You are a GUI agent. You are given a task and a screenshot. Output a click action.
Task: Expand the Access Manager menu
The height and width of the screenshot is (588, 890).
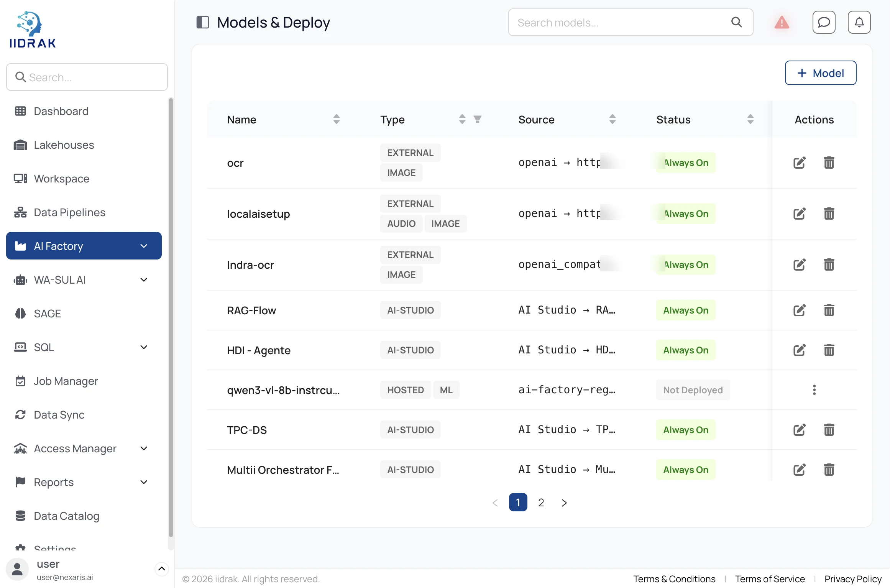(x=144, y=448)
